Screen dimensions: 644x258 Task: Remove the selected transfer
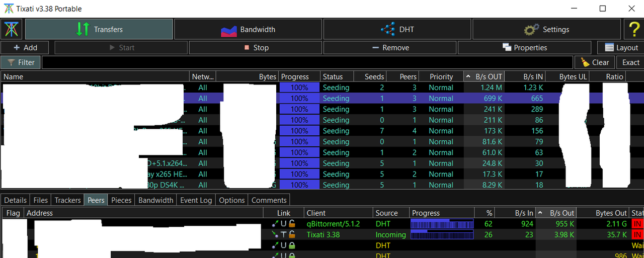pos(390,48)
